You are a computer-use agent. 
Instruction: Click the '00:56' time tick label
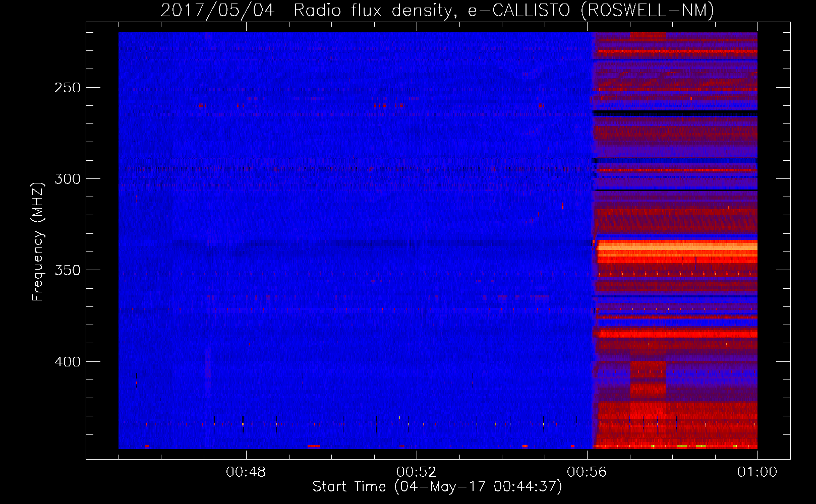587,472
